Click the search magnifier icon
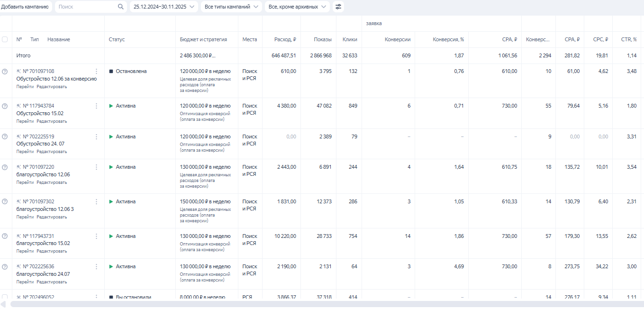This screenshot has width=644, height=309. pos(121,7)
